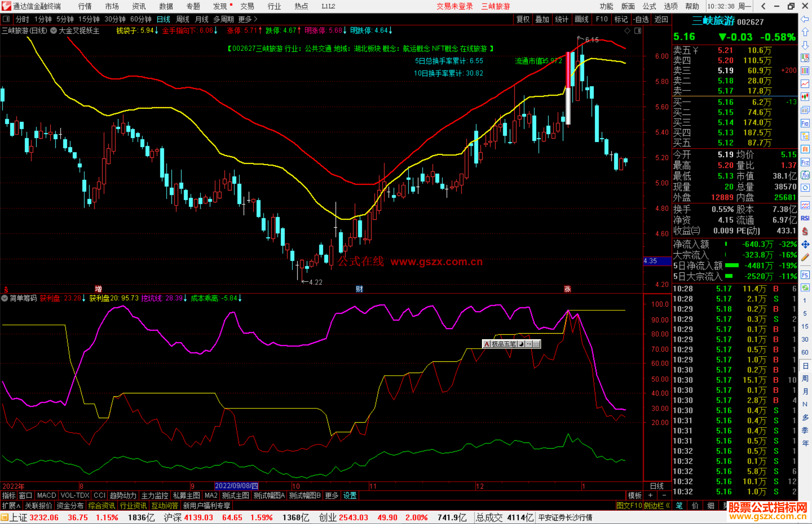Viewport: 812px width, 524px height.
Task: Click the f(x) formula icon in sidebar
Action: pos(805,175)
